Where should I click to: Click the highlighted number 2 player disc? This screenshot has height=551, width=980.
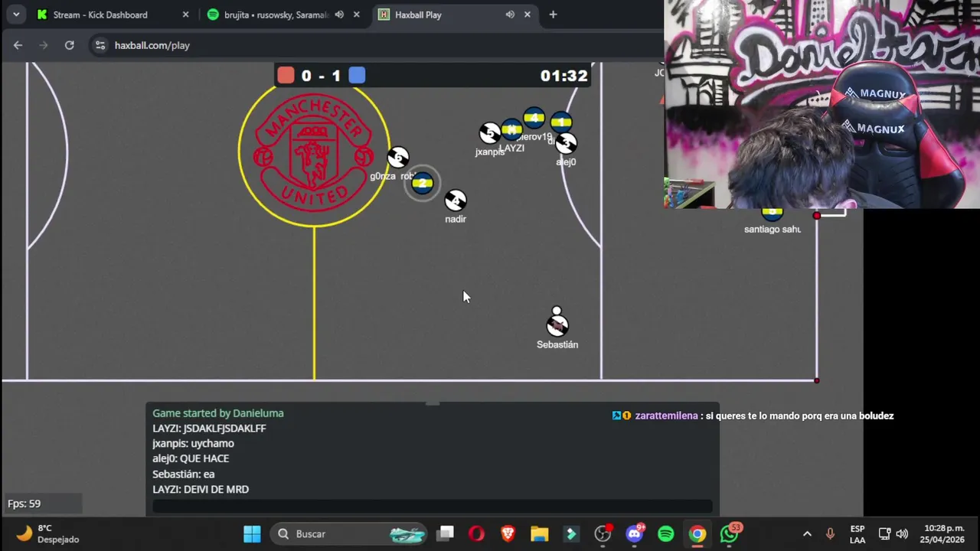(x=423, y=183)
